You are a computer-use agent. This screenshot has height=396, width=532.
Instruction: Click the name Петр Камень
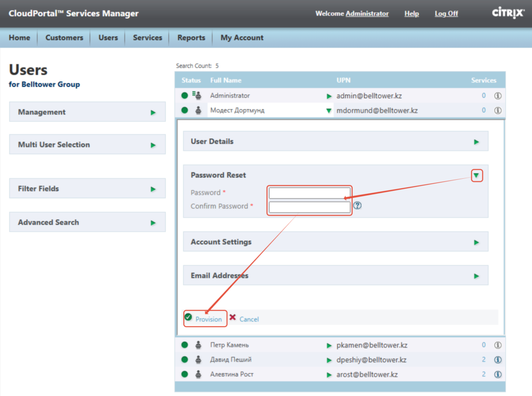[229, 345]
